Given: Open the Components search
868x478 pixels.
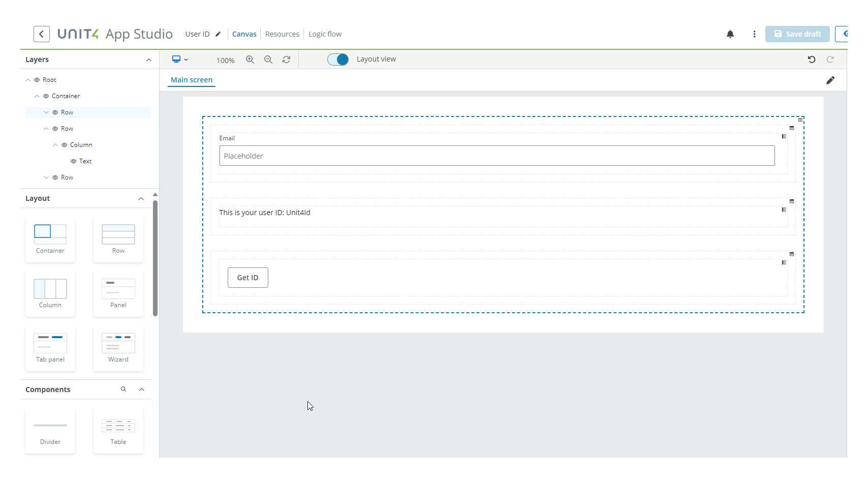Looking at the screenshot, I should click(x=123, y=389).
